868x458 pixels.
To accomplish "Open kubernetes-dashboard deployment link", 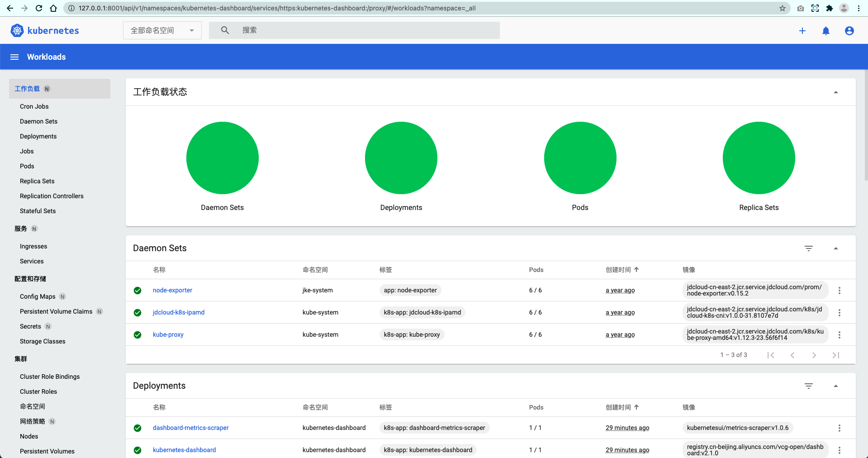I will [185, 450].
